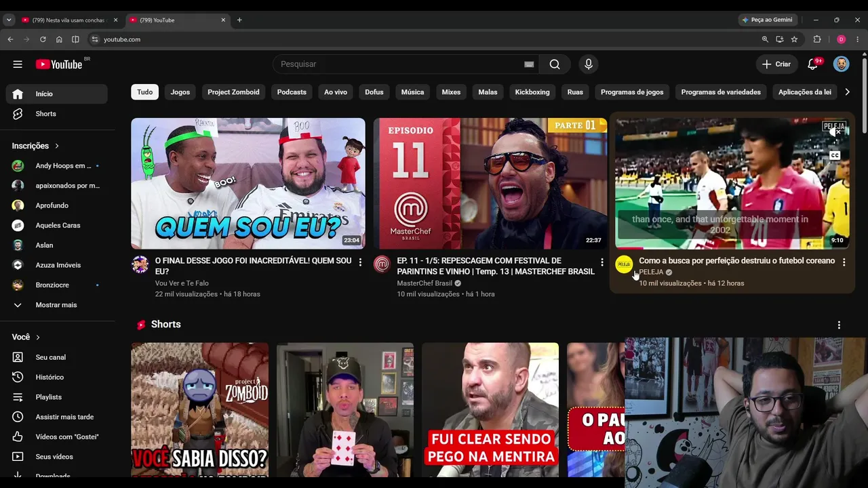
Task: Select the Ao vivo filter chip
Action: (x=336, y=92)
